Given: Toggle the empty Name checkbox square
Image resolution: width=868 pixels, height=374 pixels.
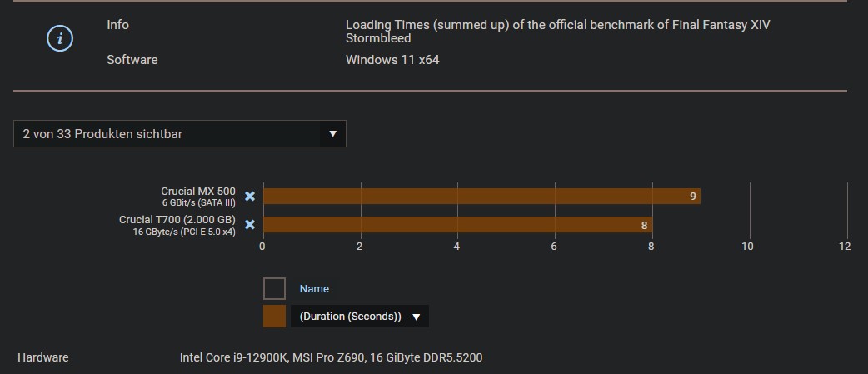Looking at the screenshot, I should [x=274, y=289].
